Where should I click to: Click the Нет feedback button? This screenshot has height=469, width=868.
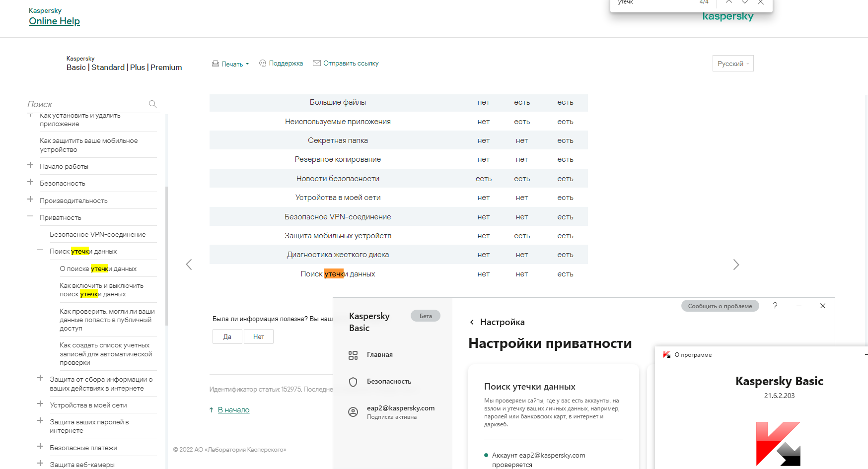(x=259, y=336)
